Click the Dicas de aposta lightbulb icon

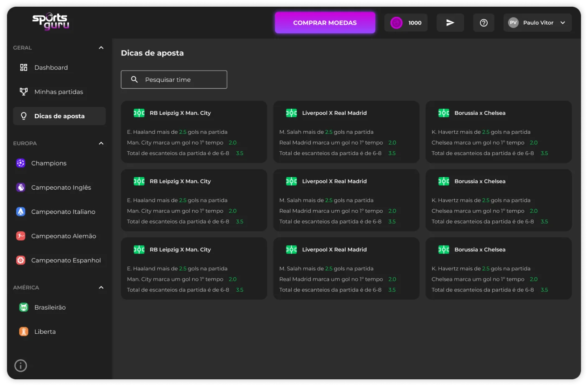[24, 116]
